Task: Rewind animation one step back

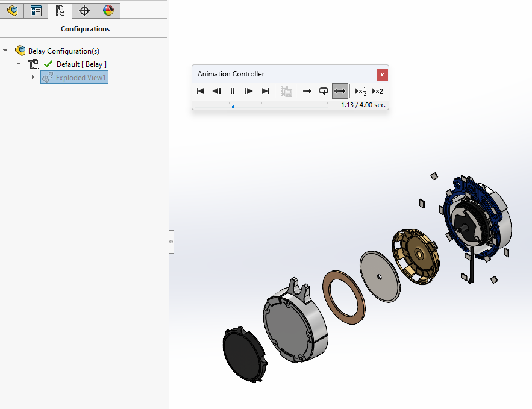Action: coord(216,91)
